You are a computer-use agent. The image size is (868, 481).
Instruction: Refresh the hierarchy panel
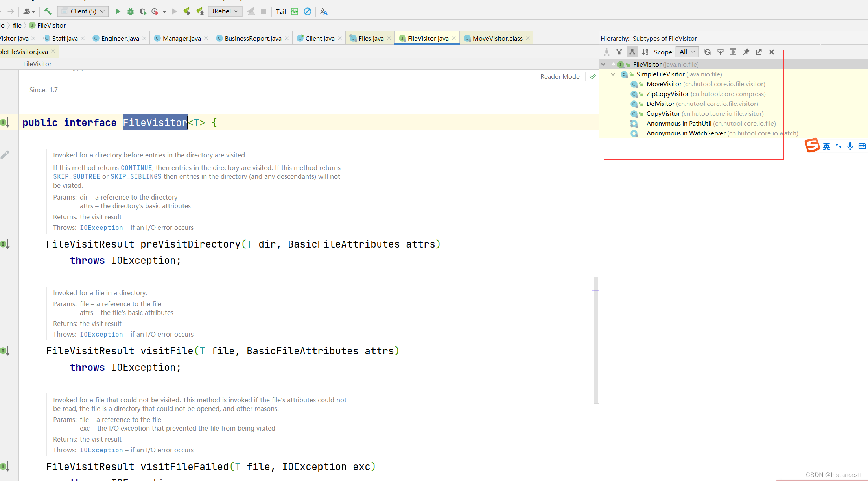click(708, 52)
